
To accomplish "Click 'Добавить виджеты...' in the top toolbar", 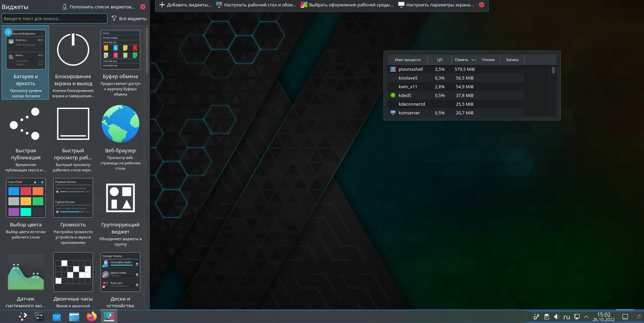I will point(185,5).
